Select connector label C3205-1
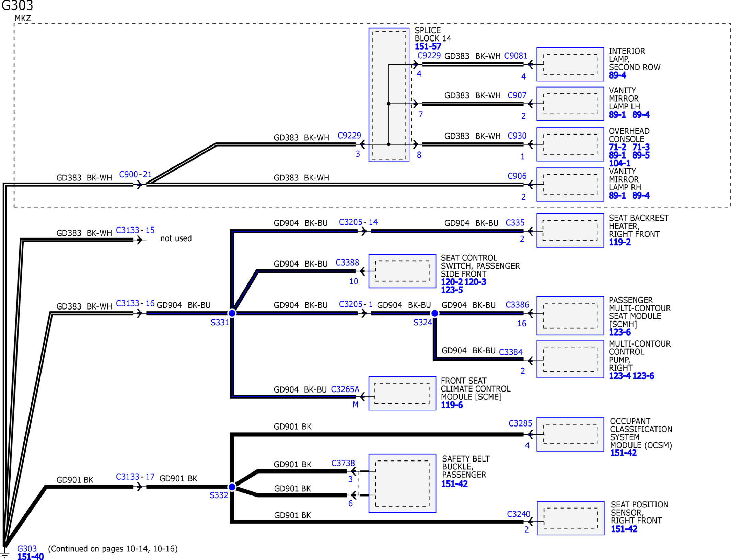The width and height of the screenshot is (731, 560). pos(356,304)
